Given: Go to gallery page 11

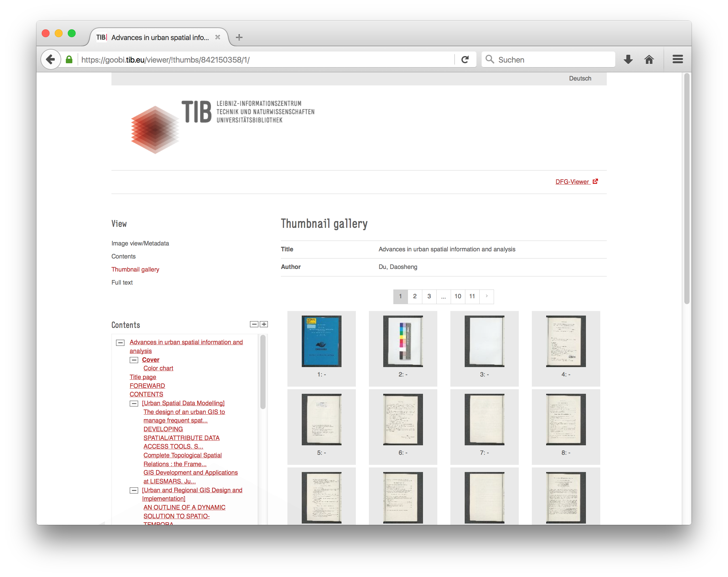Looking at the screenshot, I should (472, 297).
